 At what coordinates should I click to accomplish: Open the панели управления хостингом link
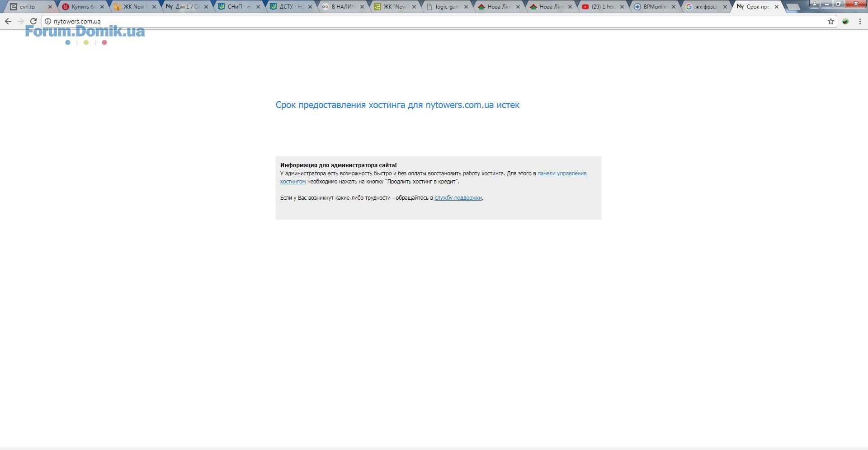[562, 173]
